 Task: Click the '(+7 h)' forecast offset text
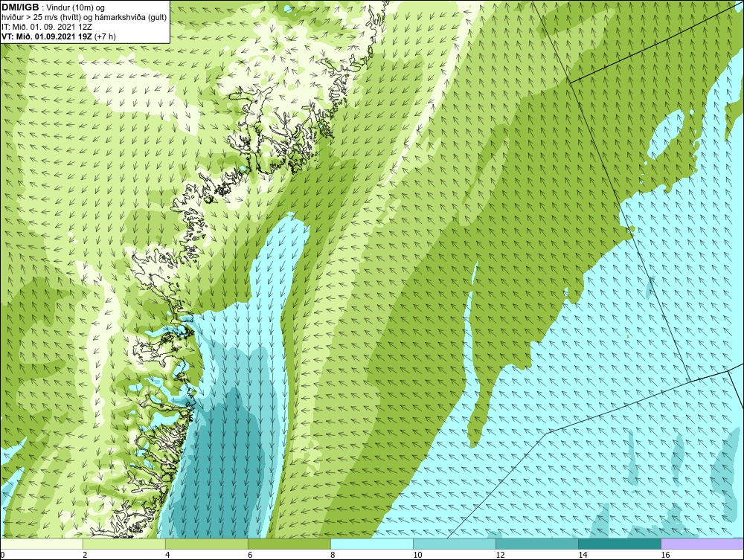click(106, 36)
